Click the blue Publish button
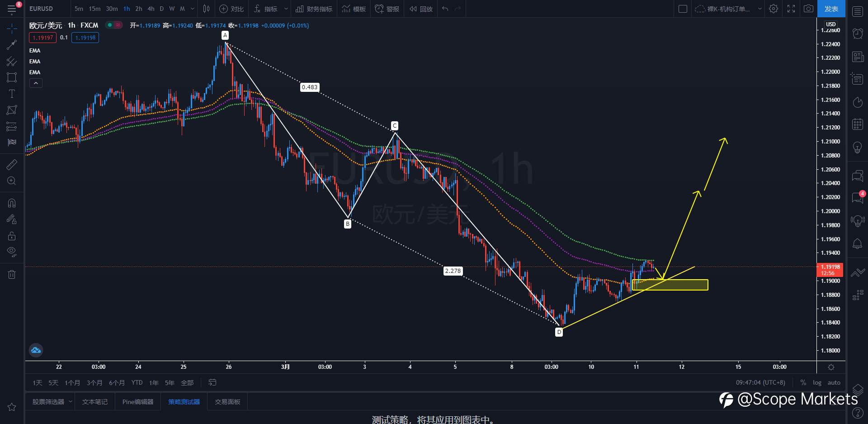 [831, 9]
